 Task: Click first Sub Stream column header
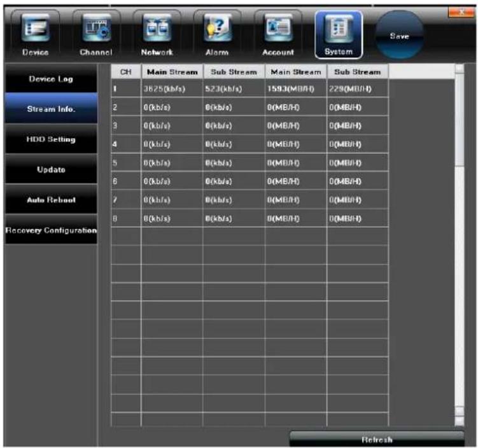coord(234,72)
